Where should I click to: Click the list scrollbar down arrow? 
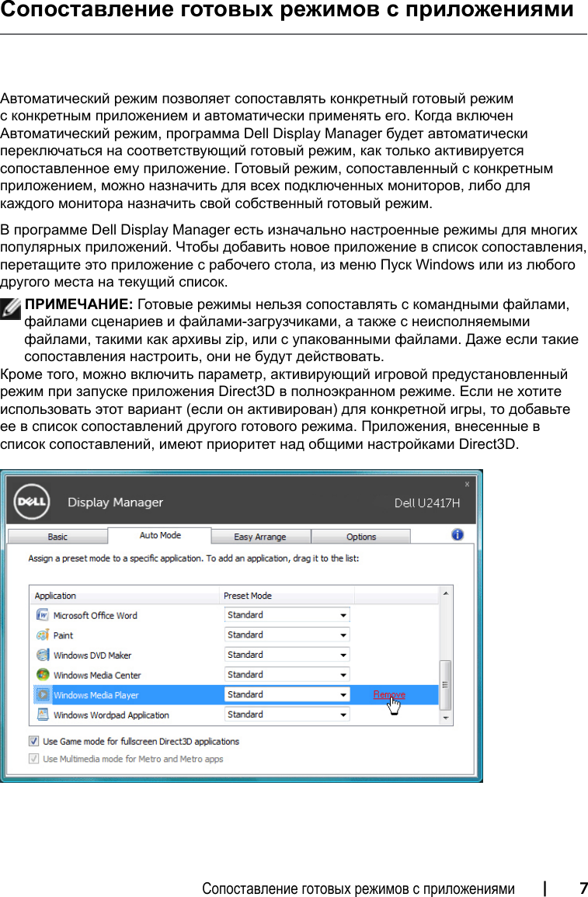tap(446, 718)
